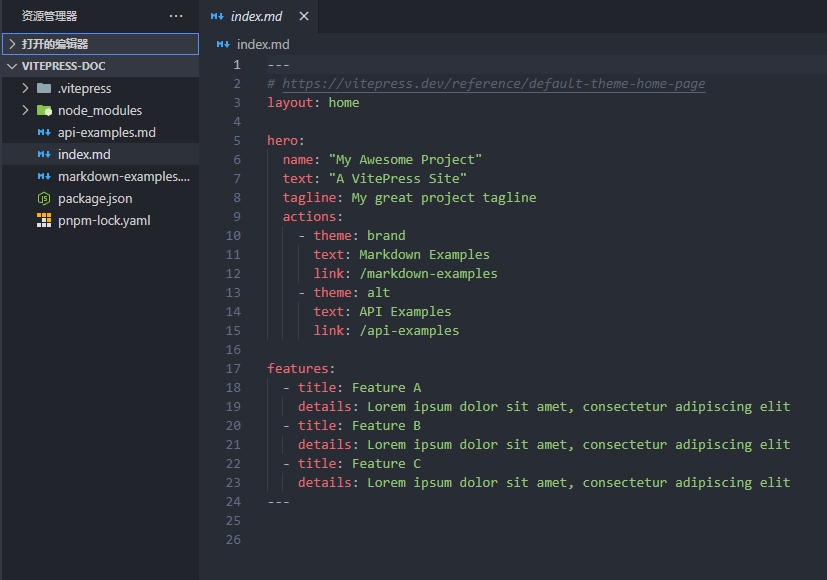Click the markdown icon in the breadcrumb bar

click(222, 44)
